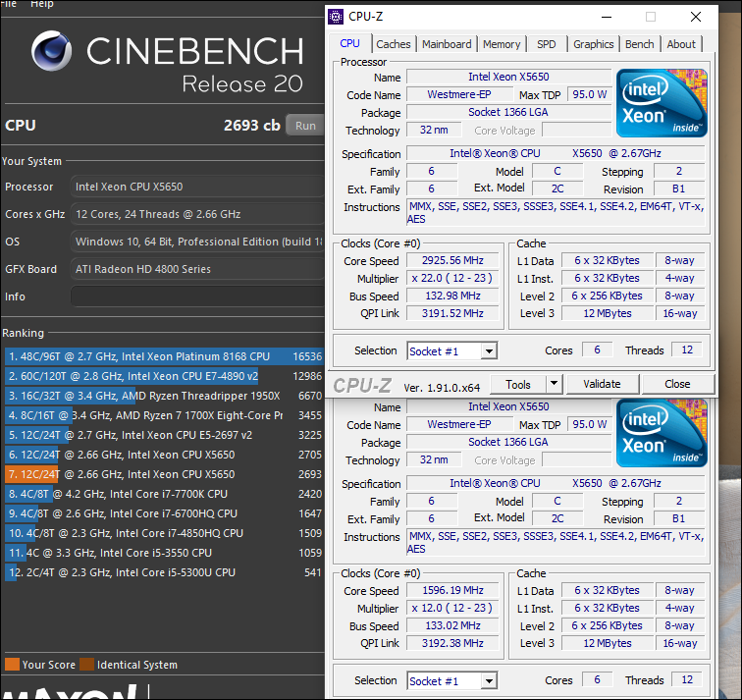The height and width of the screenshot is (700, 742).
Task: Select the CPU tab in CPU-Z
Action: [x=349, y=43]
